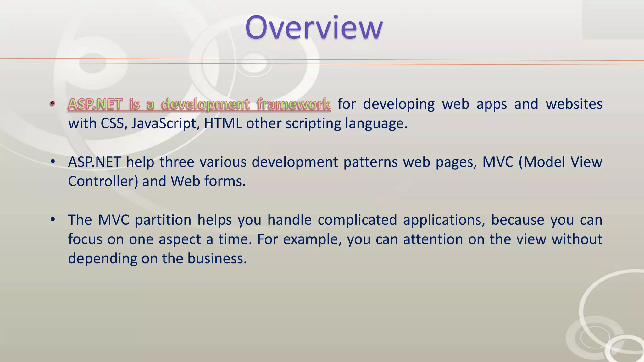This screenshot has height=362, width=644.
Task: Click 'The MVC partition' in third bullet
Action: point(130,220)
